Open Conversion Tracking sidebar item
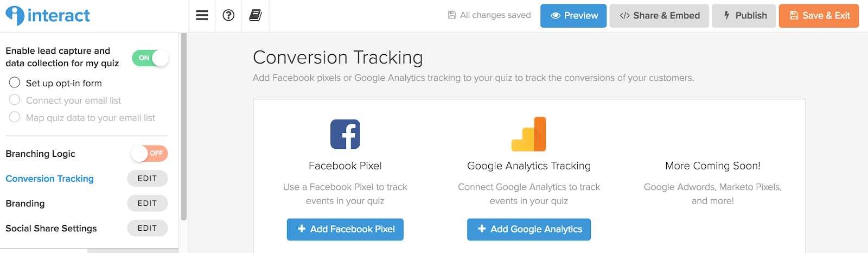 [x=49, y=179]
